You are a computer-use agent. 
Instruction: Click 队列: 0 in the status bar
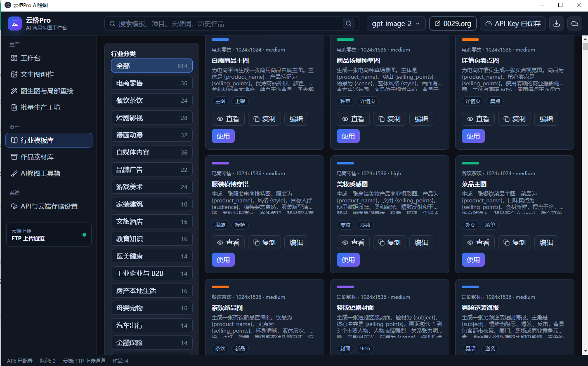(x=47, y=361)
